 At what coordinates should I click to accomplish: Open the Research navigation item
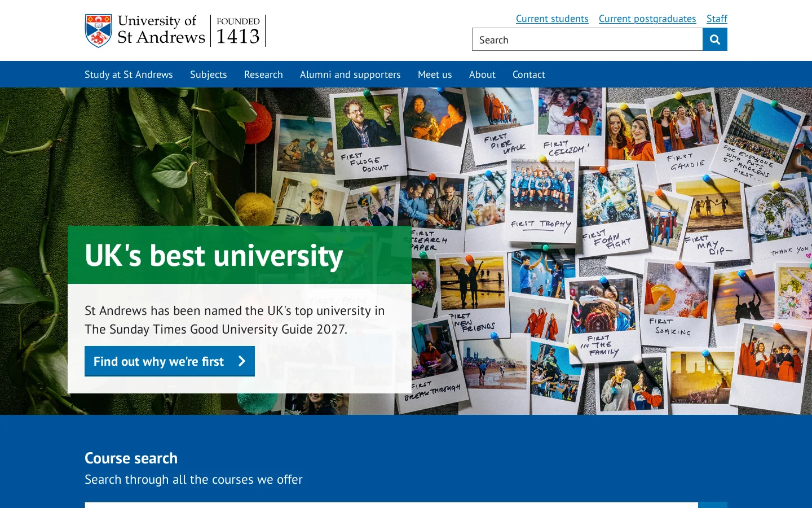tap(263, 75)
